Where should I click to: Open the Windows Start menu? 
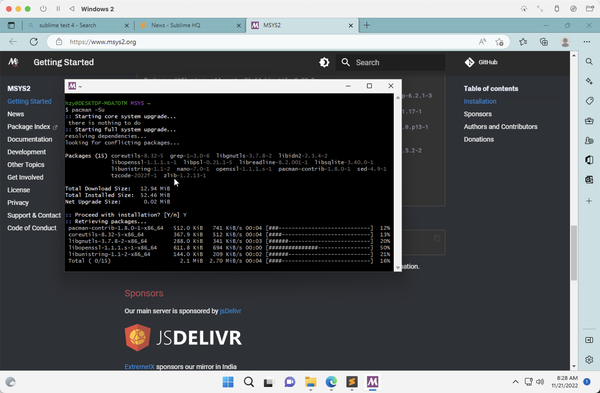pos(228,382)
